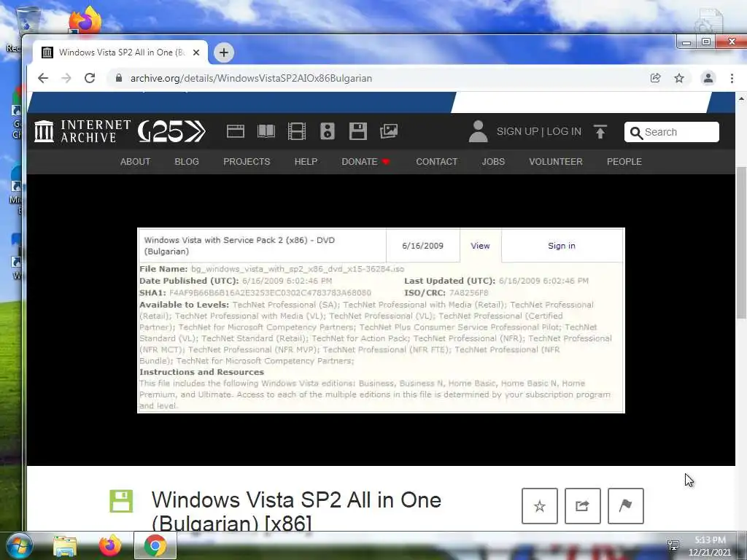Flag this item with the flag button

tap(625, 506)
